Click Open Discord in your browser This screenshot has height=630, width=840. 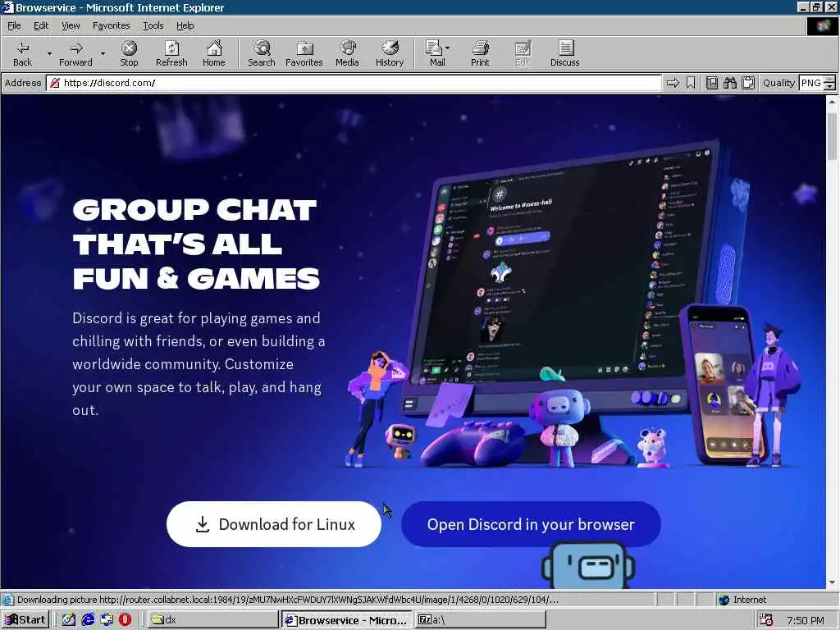pyautogui.click(x=531, y=524)
